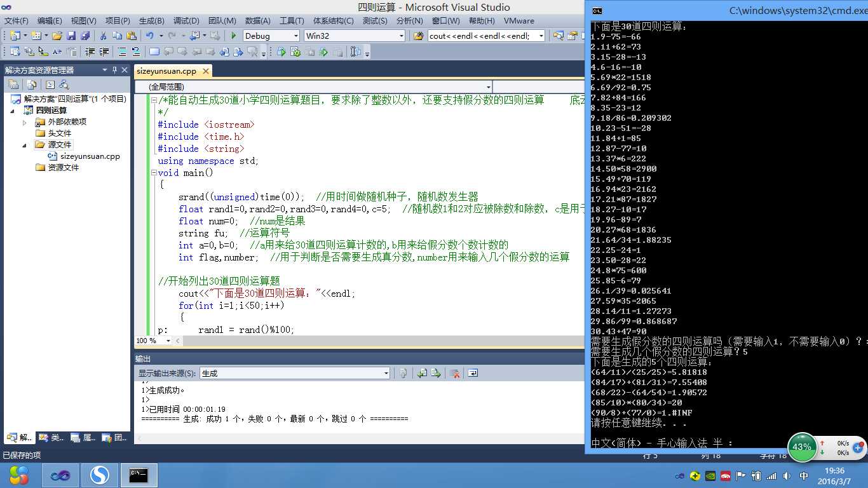The image size is (868, 488).
Task: Open the Build (生成) menu
Action: (x=151, y=21)
